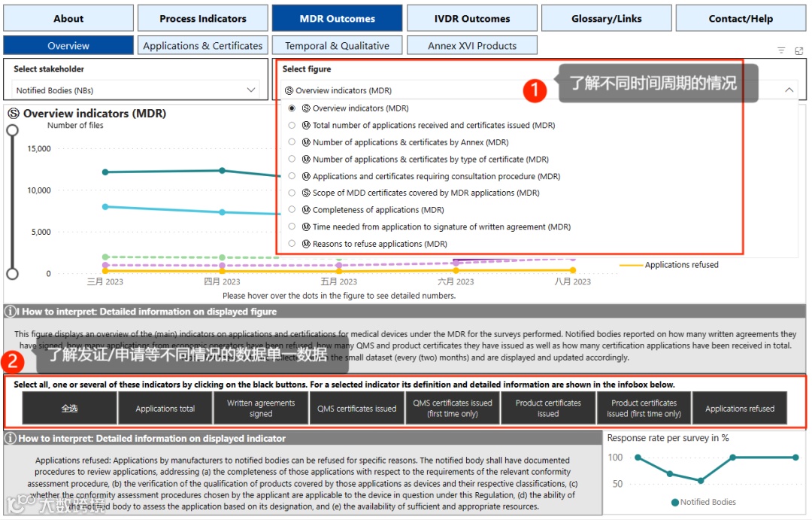Select 'requiring consultation procedure' radio option

click(292, 176)
